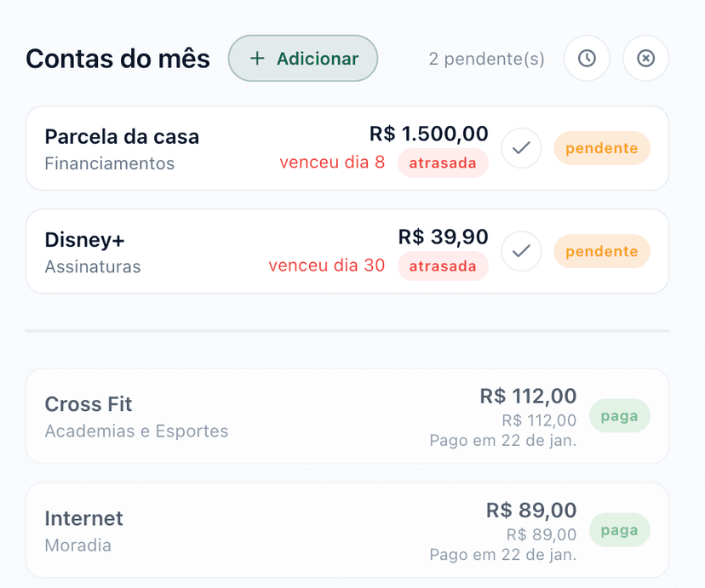705x588 pixels.
Task: Click the plus icon inside Adicionar
Action: click(x=256, y=58)
